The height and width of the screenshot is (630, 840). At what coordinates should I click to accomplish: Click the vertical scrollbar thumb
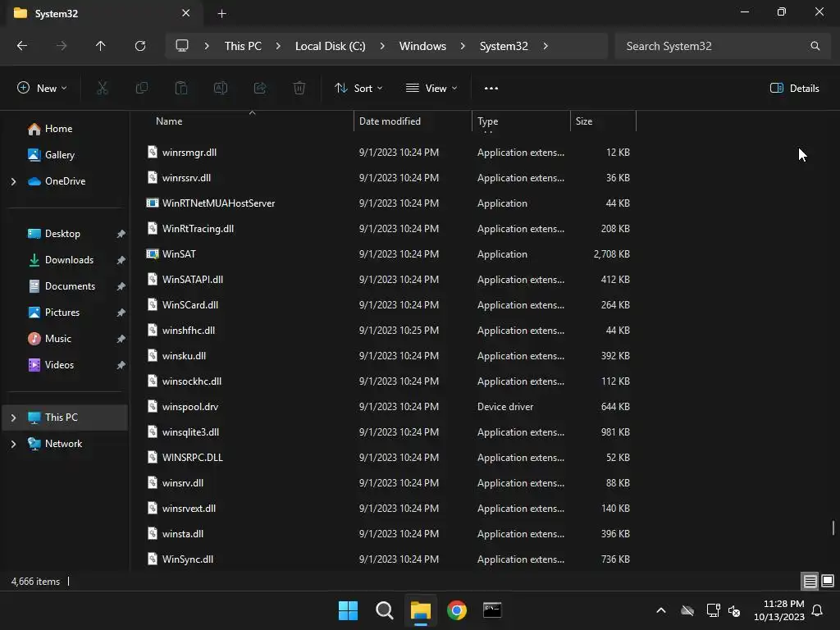coord(833,527)
